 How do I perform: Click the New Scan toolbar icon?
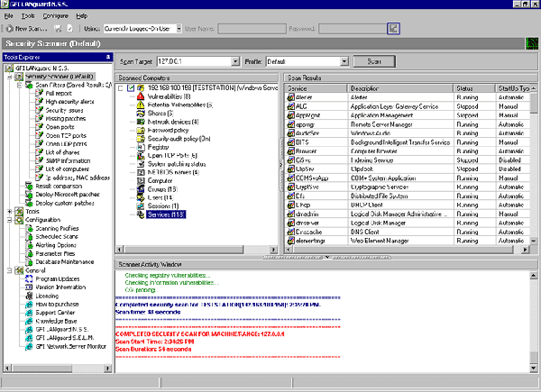[9, 29]
